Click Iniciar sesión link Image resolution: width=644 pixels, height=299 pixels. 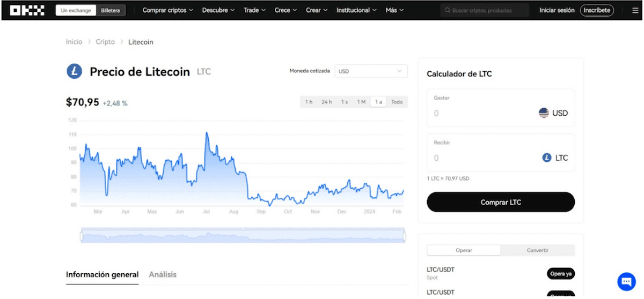[x=557, y=10]
